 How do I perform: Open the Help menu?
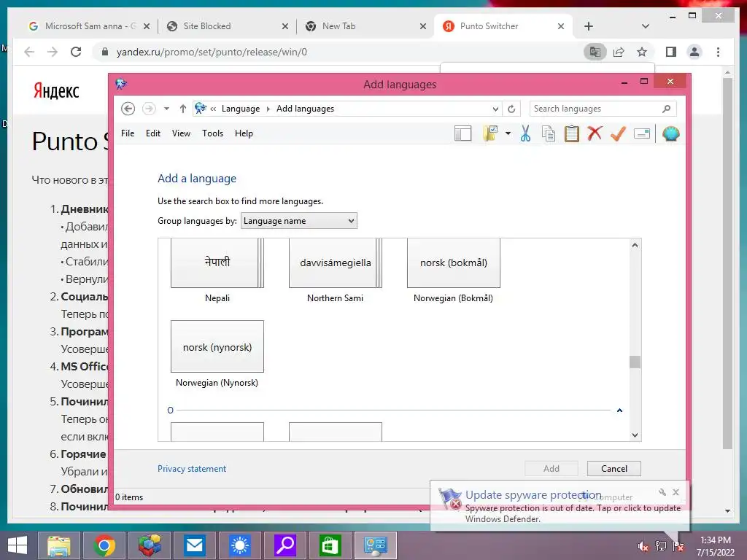coord(244,133)
